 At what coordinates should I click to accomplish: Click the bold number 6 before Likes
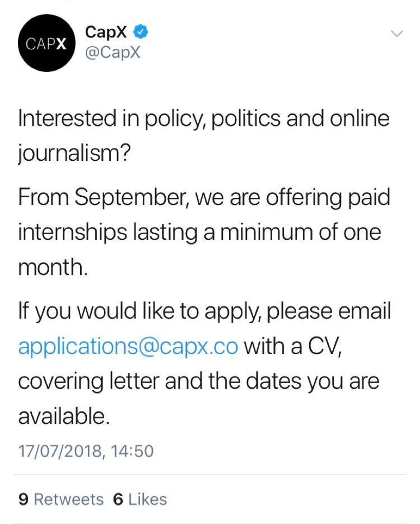click(118, 499)
